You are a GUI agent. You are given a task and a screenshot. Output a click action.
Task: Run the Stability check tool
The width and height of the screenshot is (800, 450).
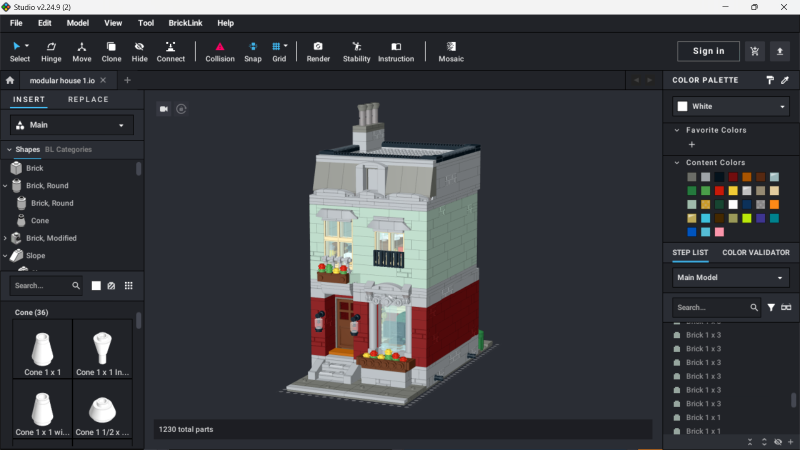click(x=356, y=51)
